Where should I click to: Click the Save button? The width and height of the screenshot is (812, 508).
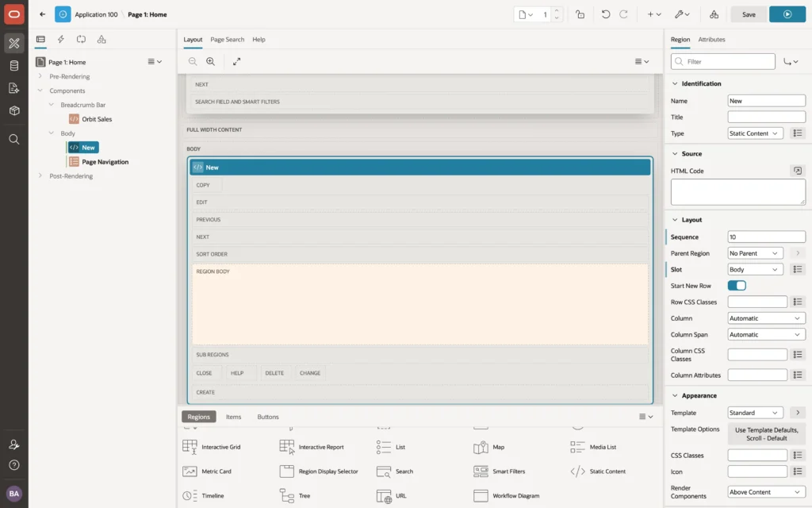749,14
